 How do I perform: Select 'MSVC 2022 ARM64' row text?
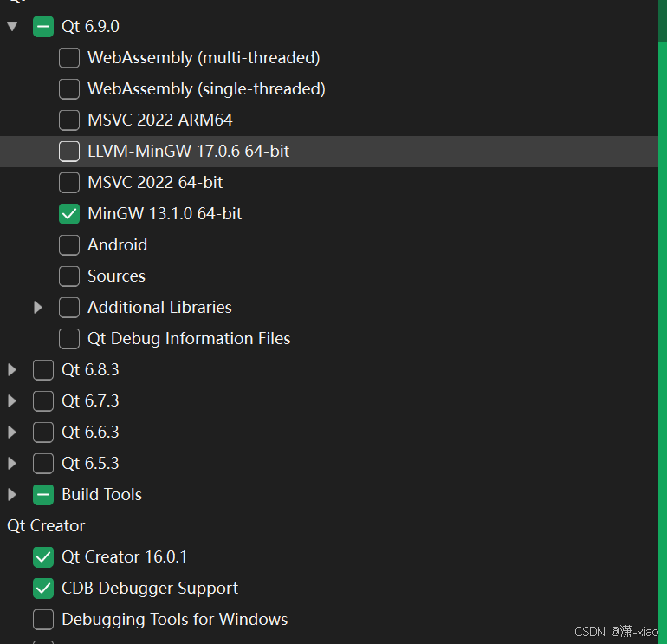coord(160,120)
